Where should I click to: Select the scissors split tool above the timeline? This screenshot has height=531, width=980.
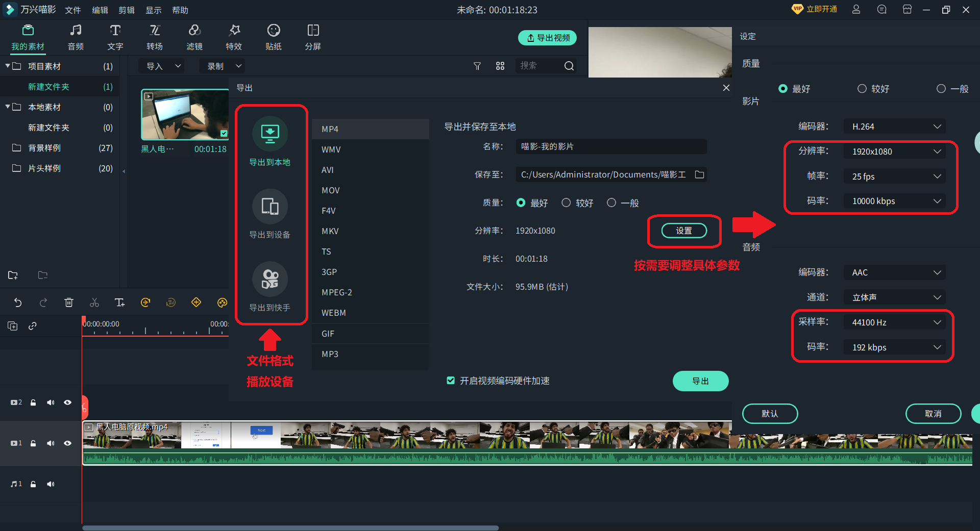pyautogui.click(x=94, y=302)
